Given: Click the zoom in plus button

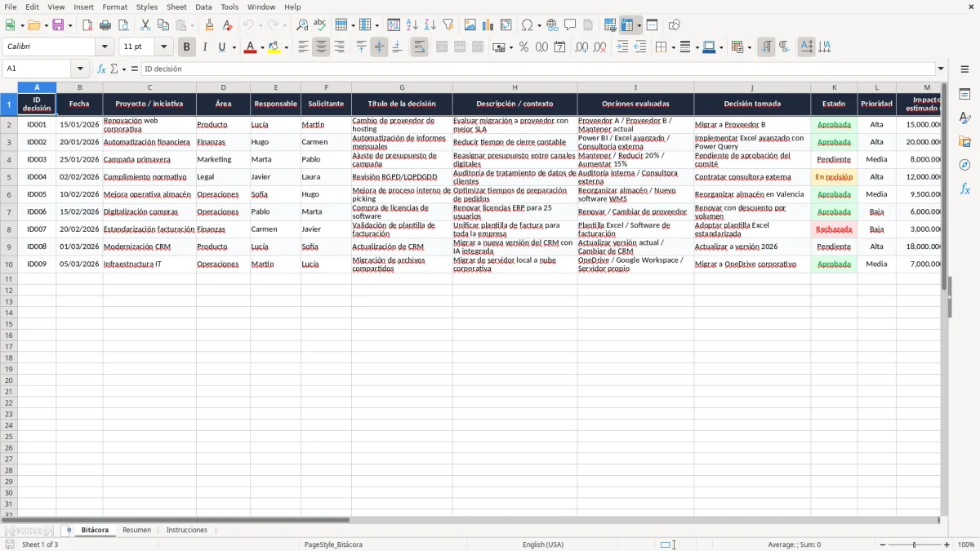Looking at the screenshot, I should (x=947, y=544).
